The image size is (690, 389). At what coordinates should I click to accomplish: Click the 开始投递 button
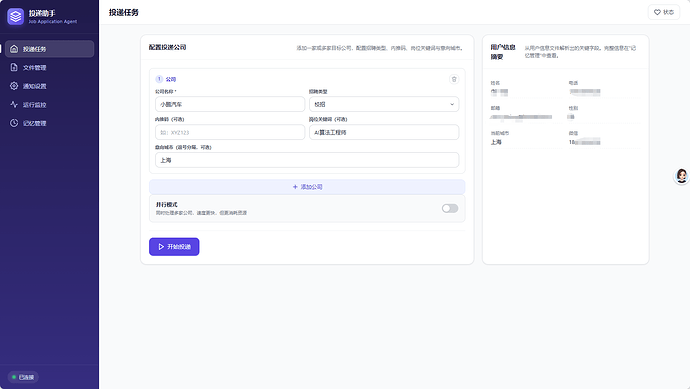pyautogui.click(x=174, y=246)
